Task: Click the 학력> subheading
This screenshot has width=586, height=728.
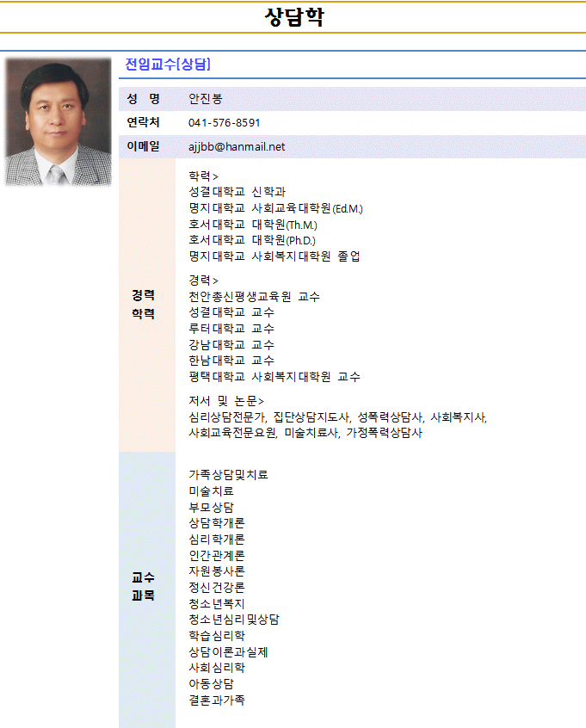Action: coord(203,176)
